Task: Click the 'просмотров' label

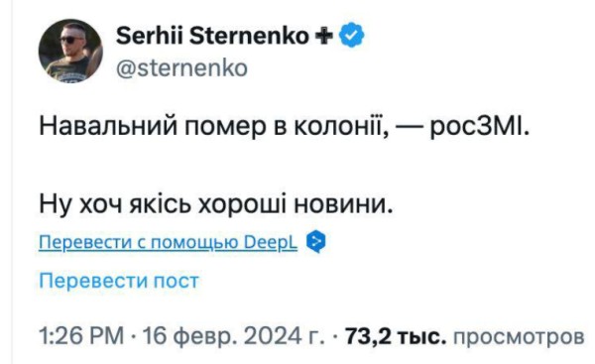Action: pyautogui.click(x=519, y=336)
